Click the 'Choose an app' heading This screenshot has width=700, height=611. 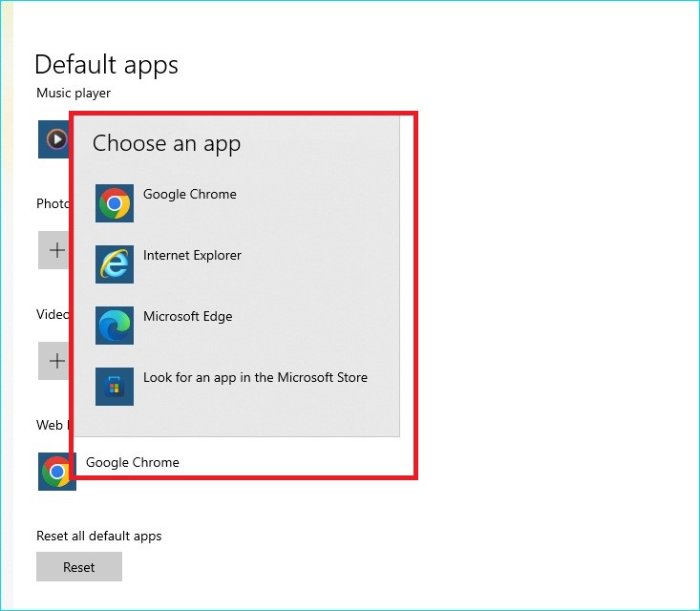coord(166,144)
